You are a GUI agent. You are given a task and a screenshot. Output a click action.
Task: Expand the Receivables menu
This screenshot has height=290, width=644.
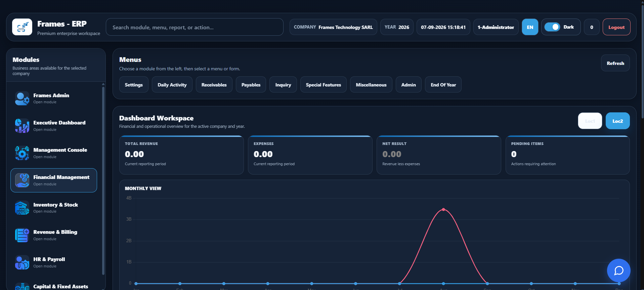click(x=214, y=85)
